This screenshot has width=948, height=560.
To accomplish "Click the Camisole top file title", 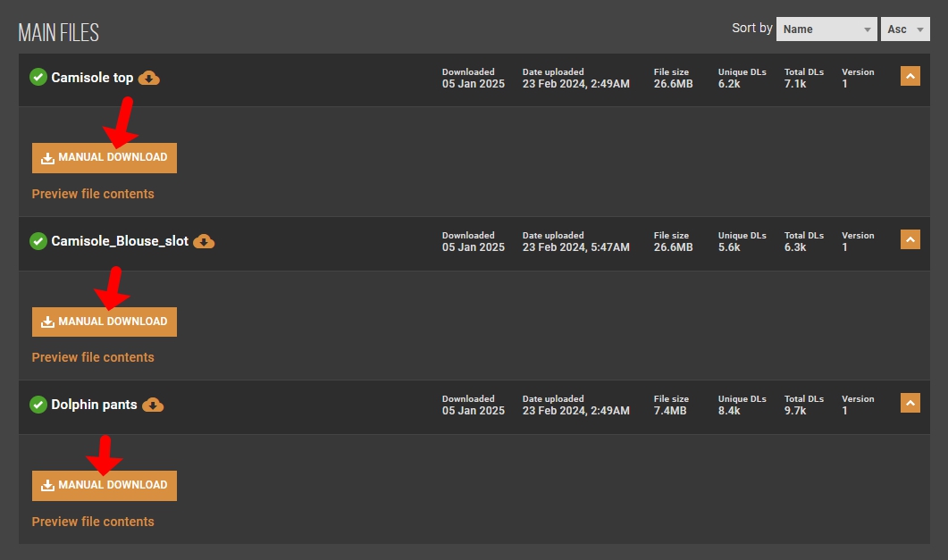I will pos(92,78).
